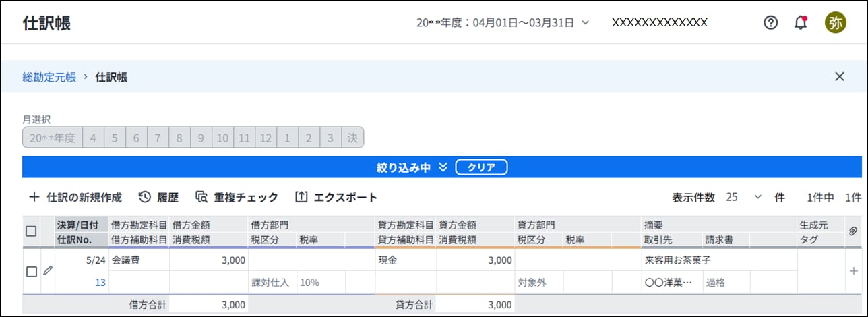Expand the 表示件数 25 dropdown

coord(745,198)
